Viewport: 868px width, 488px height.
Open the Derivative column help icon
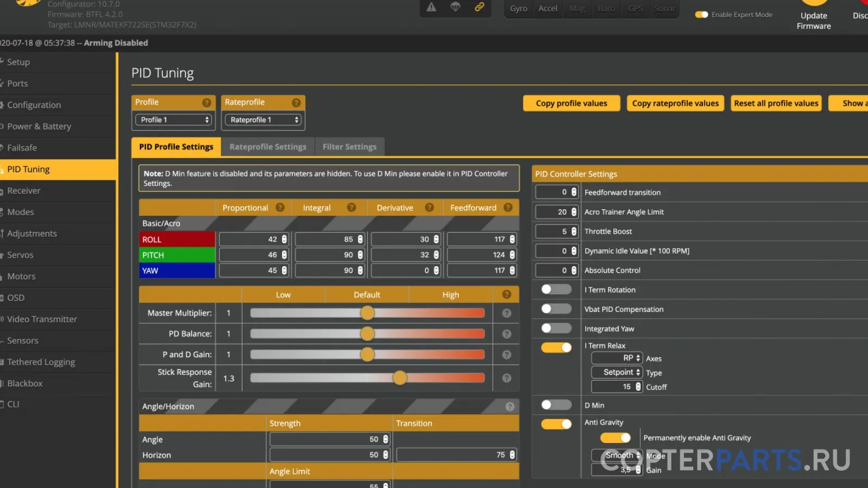429,207
